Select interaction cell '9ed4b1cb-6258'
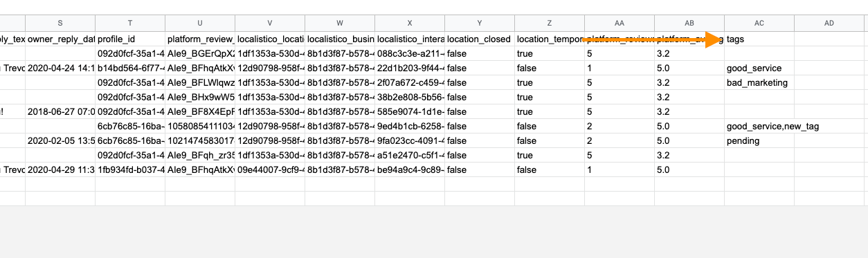Image resolution: width=868 pixels, height=258 pixels. [x=410, y=127]
